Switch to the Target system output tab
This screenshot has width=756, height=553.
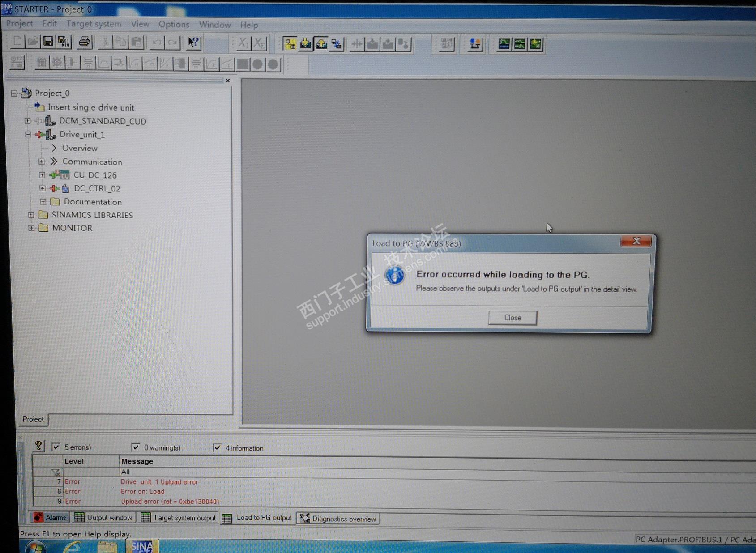[x=179, y=518]
